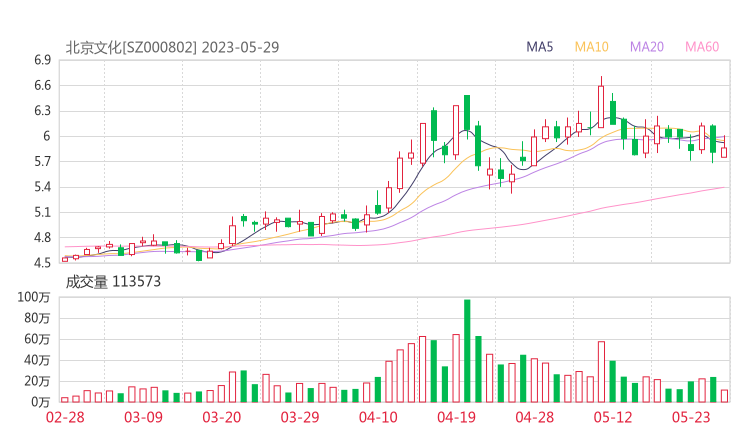Click the MA10 legend label

[591, 47]
